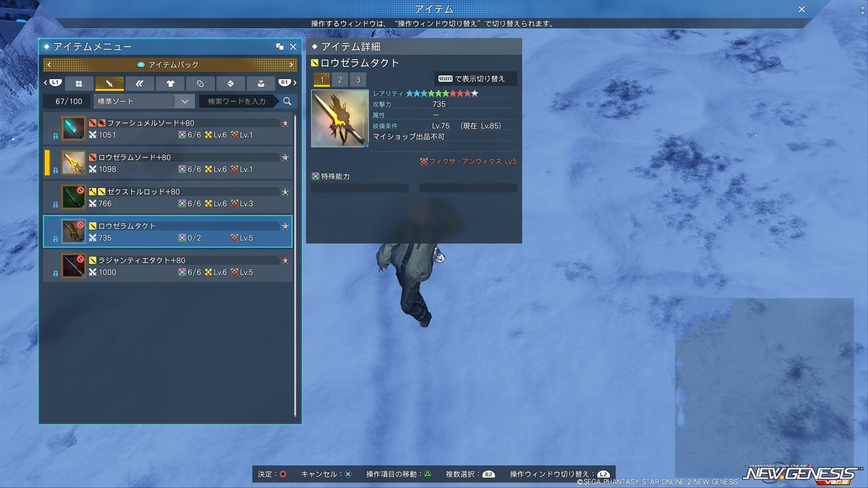Select ラジャンティエタクト+80 item row

(168, 265)
